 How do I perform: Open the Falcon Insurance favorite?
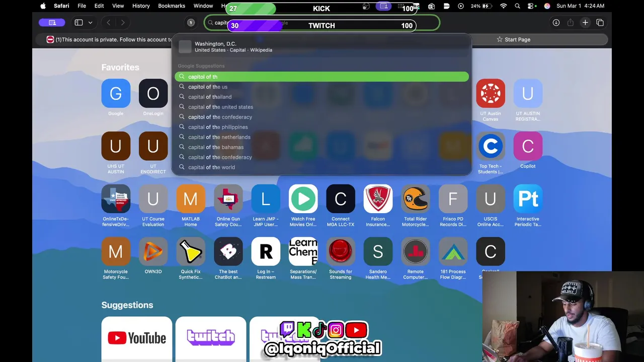point(378,199)
